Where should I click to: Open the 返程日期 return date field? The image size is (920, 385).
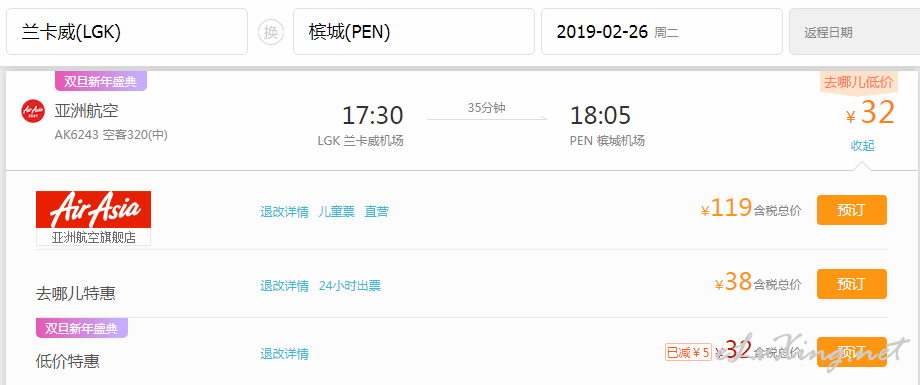[855, 32]
